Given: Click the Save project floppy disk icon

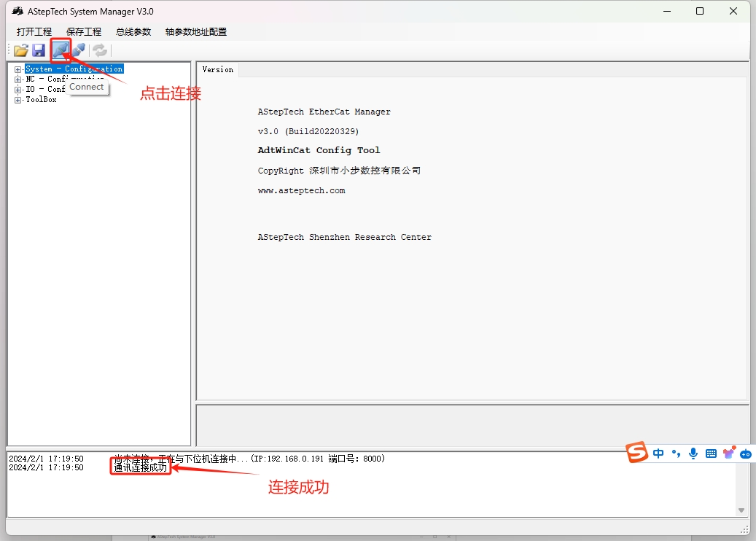Looking at the screenshot, I should (39, 50).
